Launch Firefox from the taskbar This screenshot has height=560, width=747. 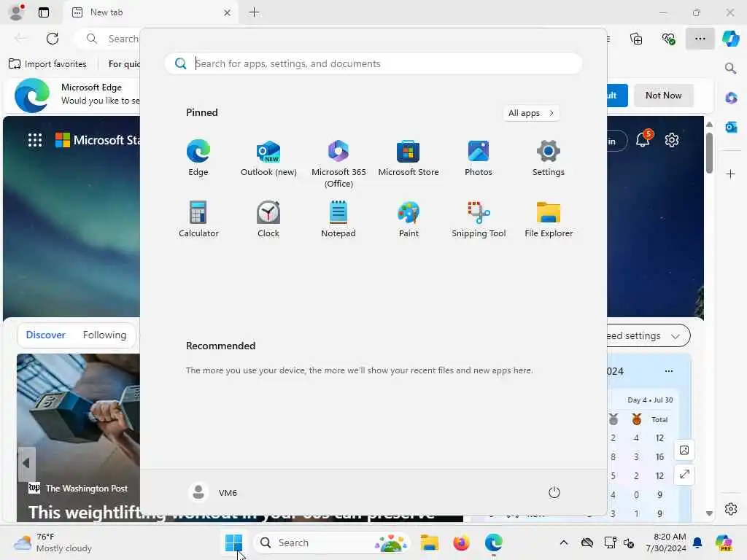pos(461,542)
